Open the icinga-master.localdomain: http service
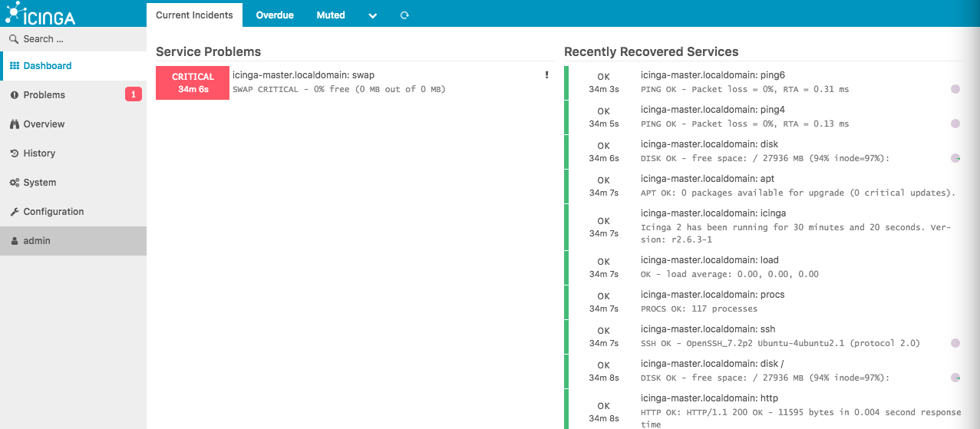Screen dimensions: 980x429 [x=709, y=398]
